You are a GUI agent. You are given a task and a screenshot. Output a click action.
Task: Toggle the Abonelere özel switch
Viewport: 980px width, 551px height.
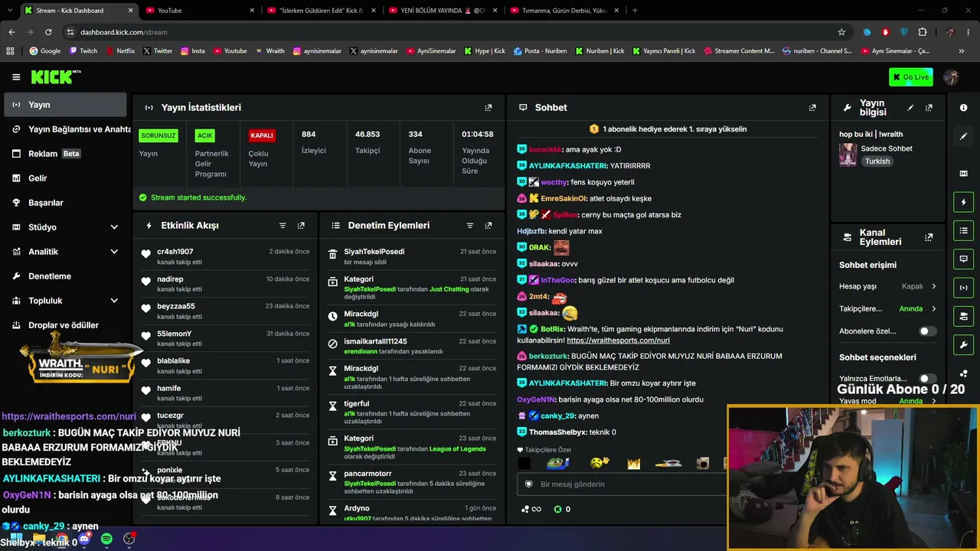[x=927, y=331]
